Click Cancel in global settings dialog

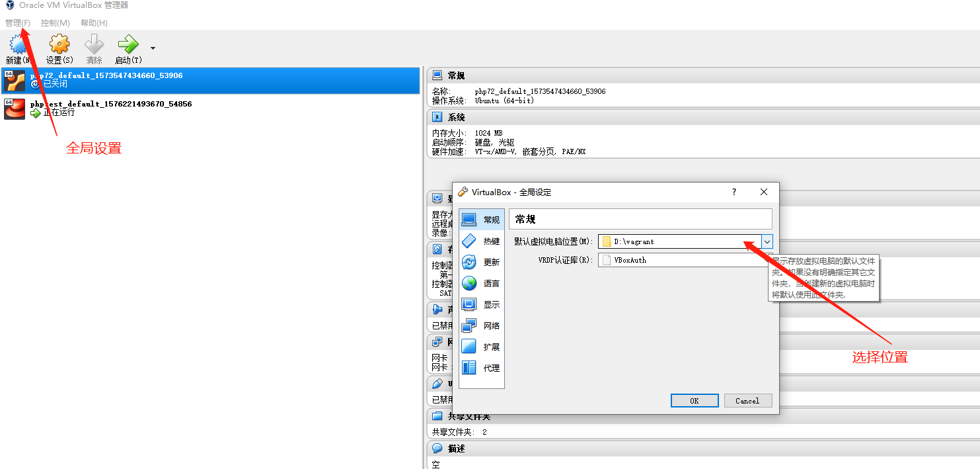[x=747, y=401]
